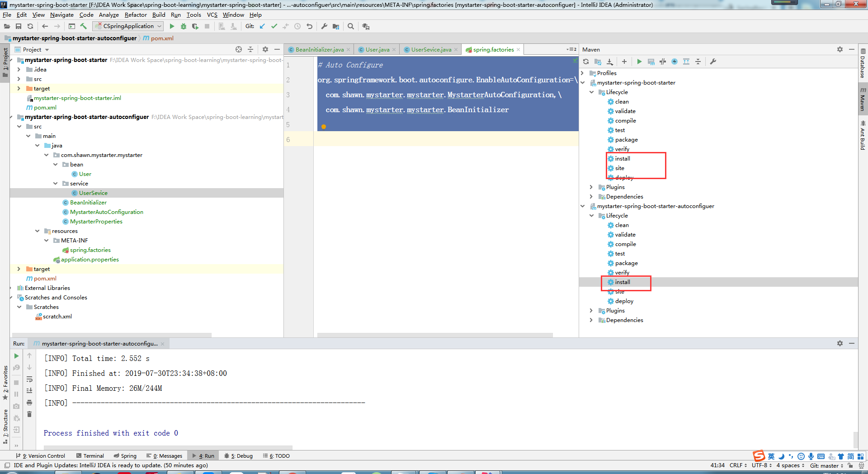This screenshot has height=474, width=868.
Task: Open Version Control tool window
Action: coord(40,456)
